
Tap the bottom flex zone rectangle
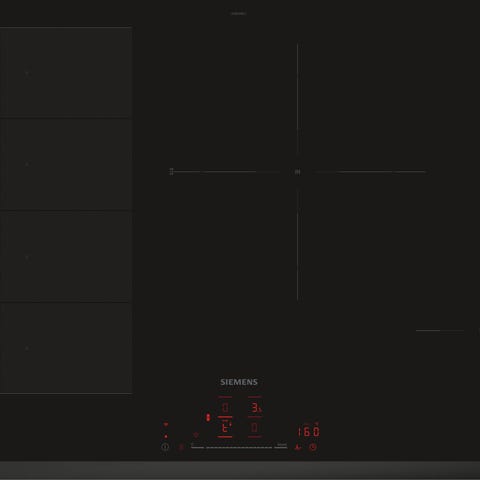pos(66,348)
